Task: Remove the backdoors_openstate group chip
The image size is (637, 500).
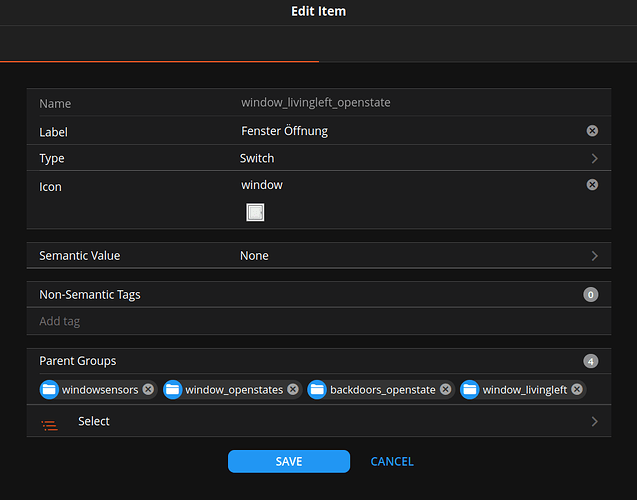Action: [446, 389]
